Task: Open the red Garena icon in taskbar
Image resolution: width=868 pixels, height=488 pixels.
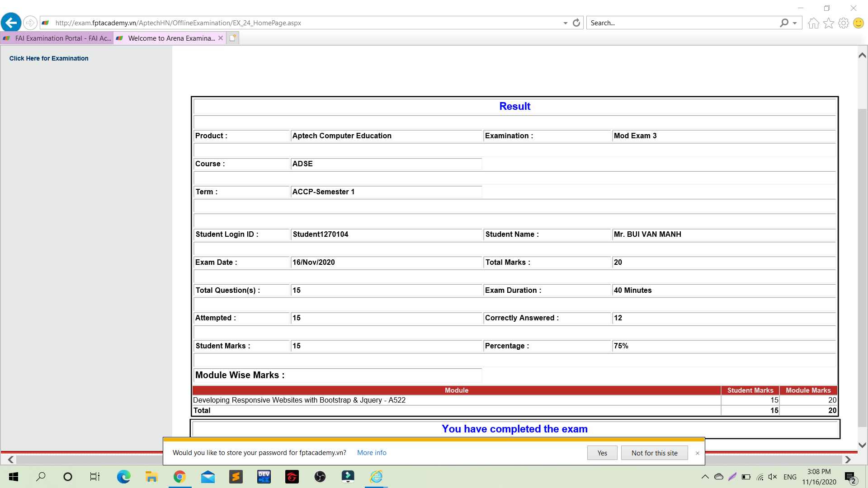Action: coord(292,477)
